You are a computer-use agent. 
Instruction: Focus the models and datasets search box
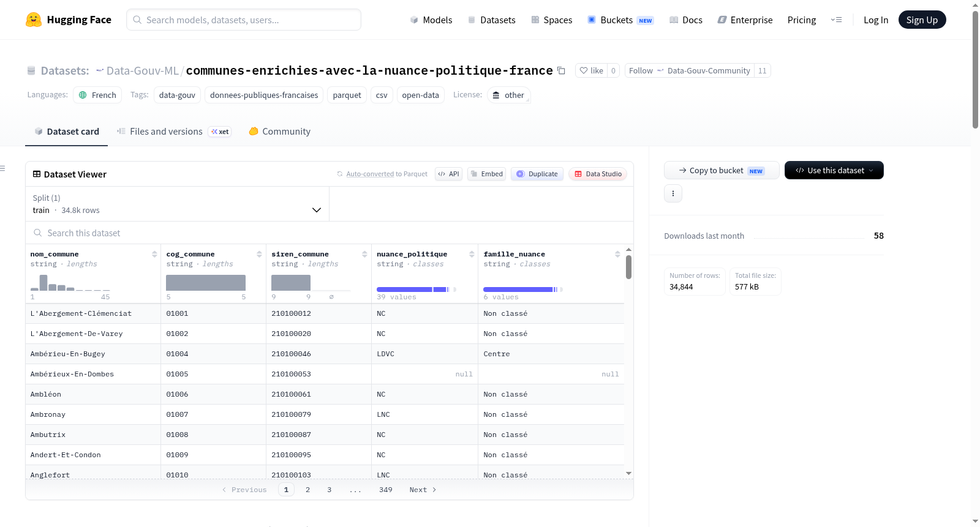[x=244, y=20]
